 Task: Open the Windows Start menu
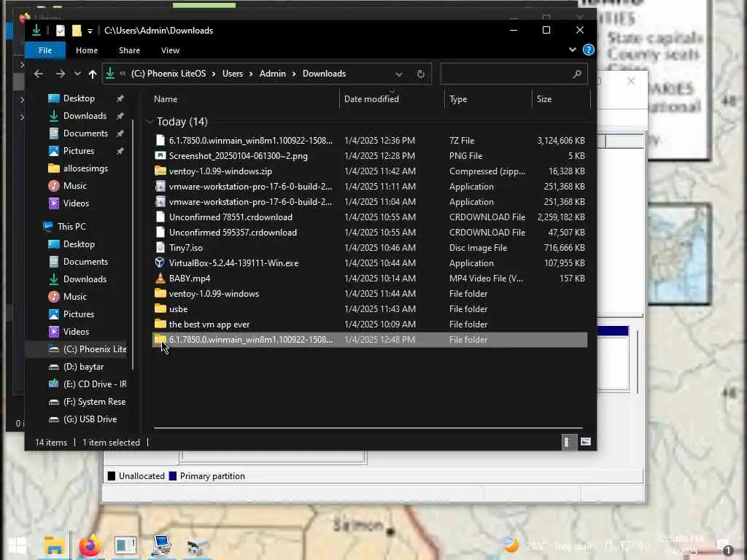coord(18,545)
